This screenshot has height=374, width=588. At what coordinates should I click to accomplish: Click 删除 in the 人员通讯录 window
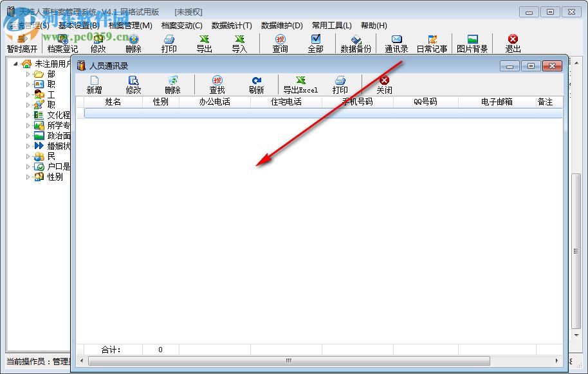click(x=172, y=85)
